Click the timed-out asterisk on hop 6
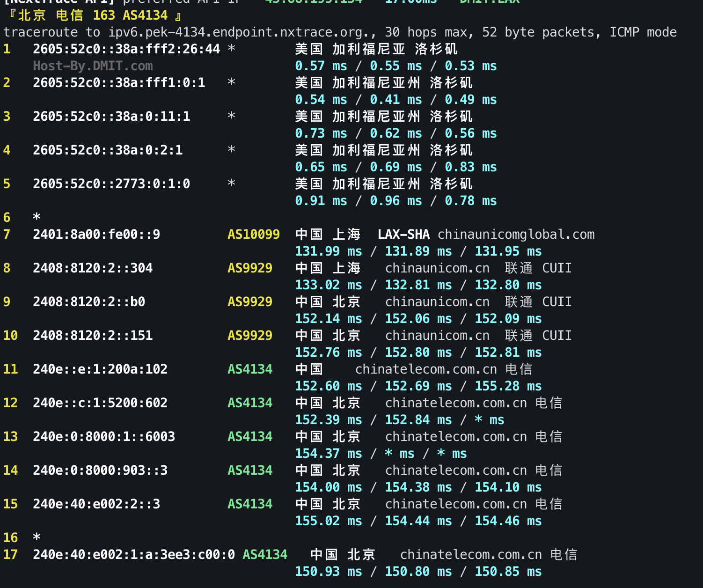 tap(36, 217)
